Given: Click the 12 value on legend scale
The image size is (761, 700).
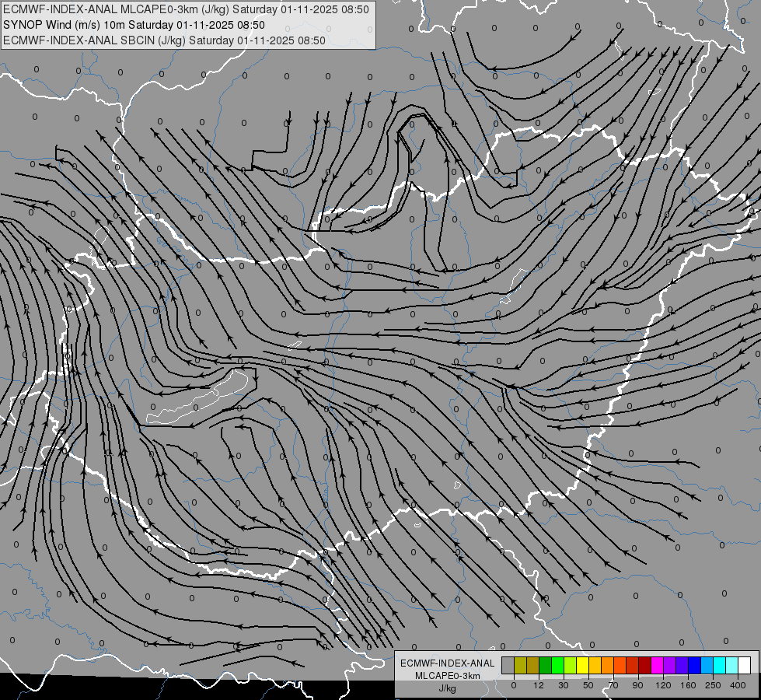Looking at the screenshot, I should [x=539, y=685].
